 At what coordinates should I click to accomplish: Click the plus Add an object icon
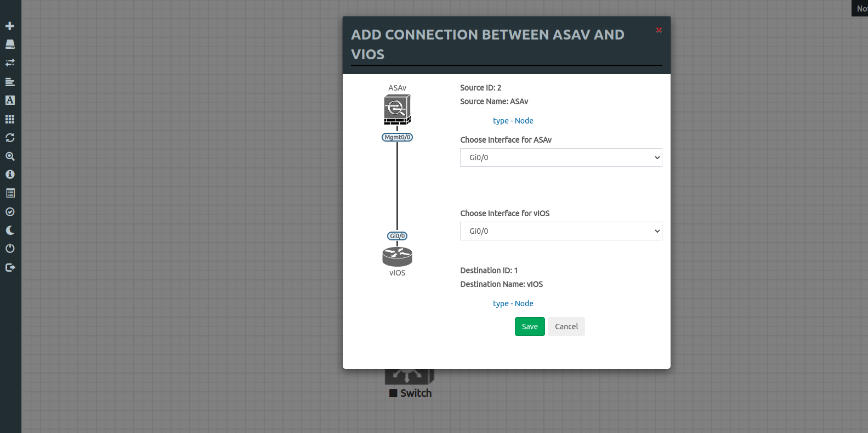coord(10,26)
